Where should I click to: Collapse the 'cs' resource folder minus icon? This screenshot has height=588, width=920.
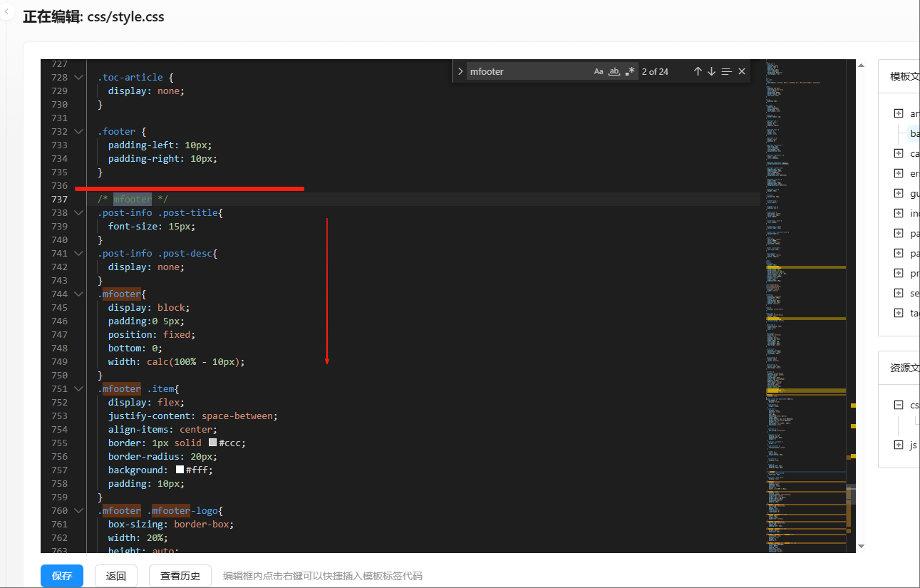click(x=898, y=405)
